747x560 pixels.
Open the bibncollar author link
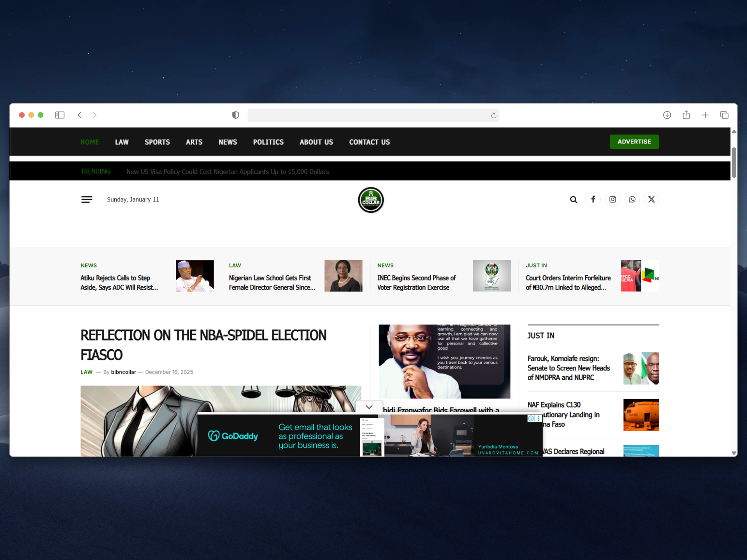[x=123, y=372]
